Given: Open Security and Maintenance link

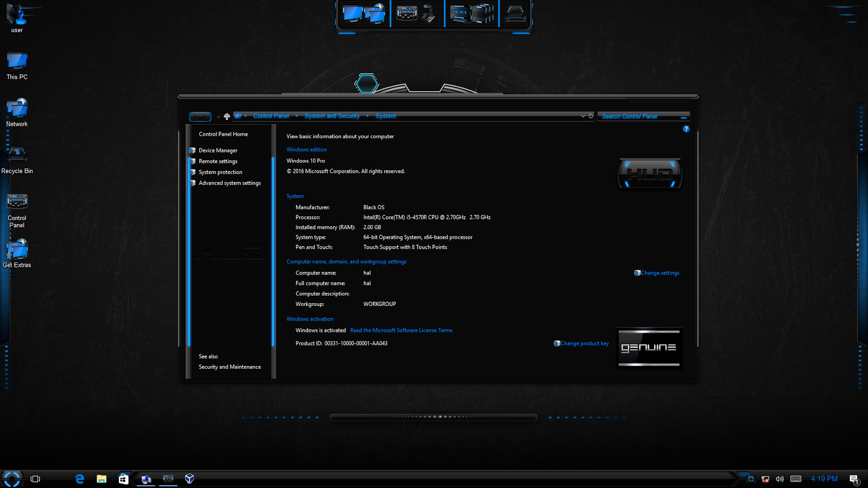Looking at the screenshot, I should [229, 367].
